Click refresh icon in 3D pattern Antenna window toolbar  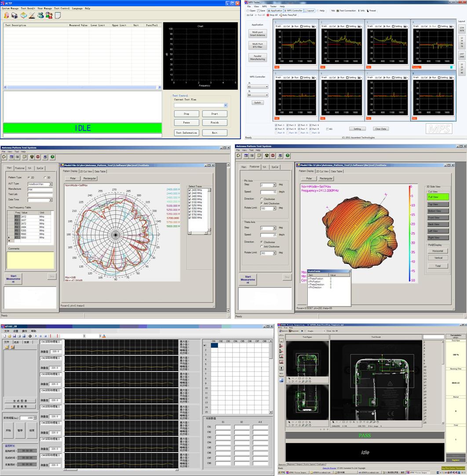pyautogui.click(x=239, y=156)
